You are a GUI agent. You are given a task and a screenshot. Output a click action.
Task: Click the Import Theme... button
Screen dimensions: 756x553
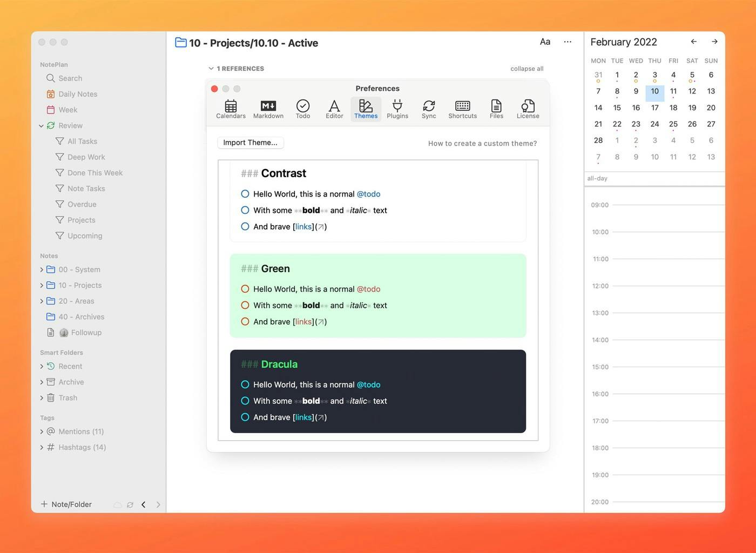251,143
